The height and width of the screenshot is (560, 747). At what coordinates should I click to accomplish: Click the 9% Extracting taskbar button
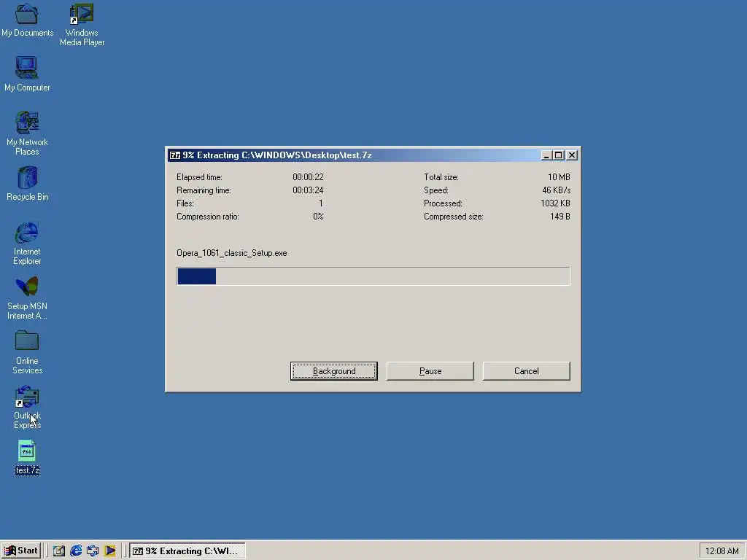pyautogui.click(x=187, y=551)
